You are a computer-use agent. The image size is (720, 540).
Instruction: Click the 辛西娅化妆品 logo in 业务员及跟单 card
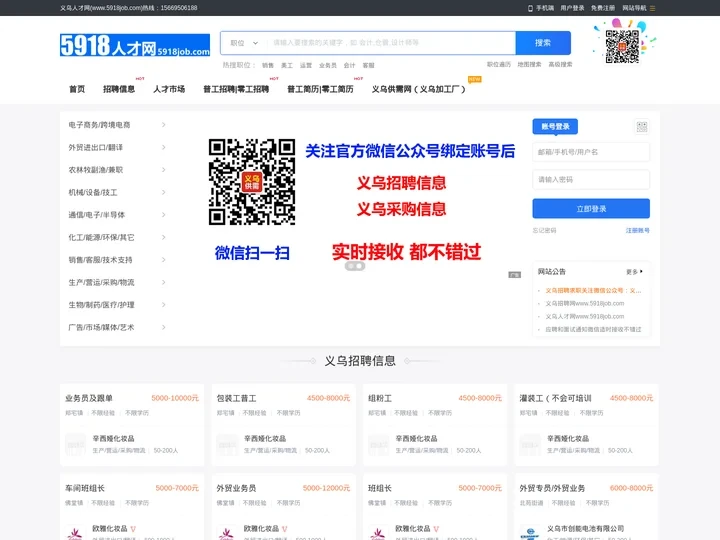pos(75,444)
